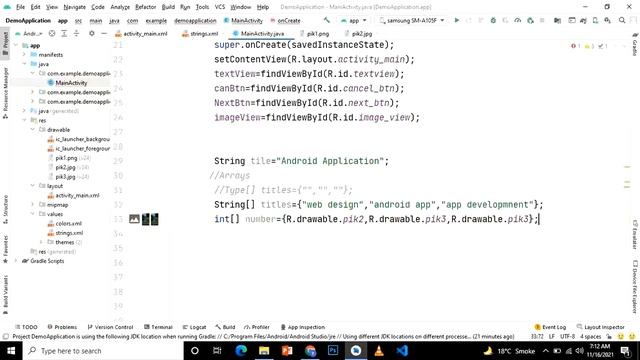
Task: Collapse the res folder node
Action: (24, 120)
